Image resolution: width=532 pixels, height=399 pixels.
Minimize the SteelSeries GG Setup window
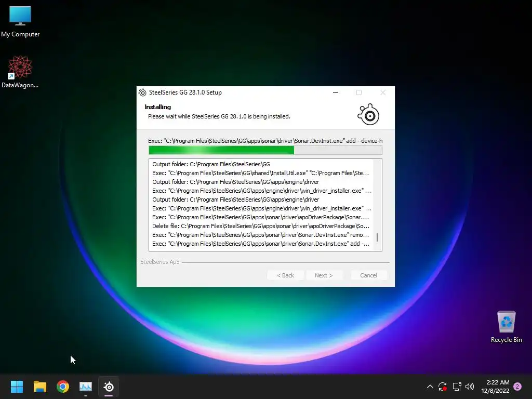click(x=336, y=92)
